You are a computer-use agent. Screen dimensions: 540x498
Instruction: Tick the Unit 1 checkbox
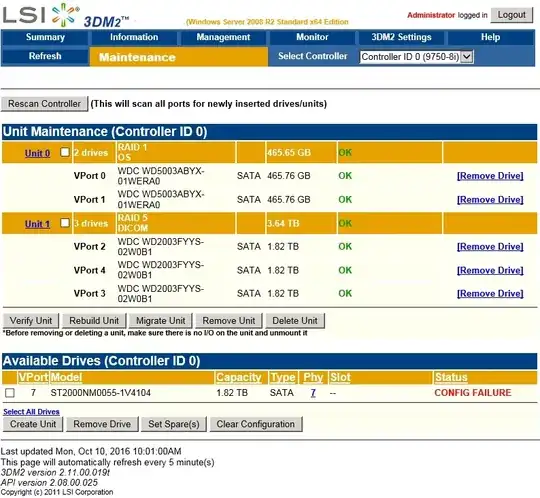tap(65, 223)
